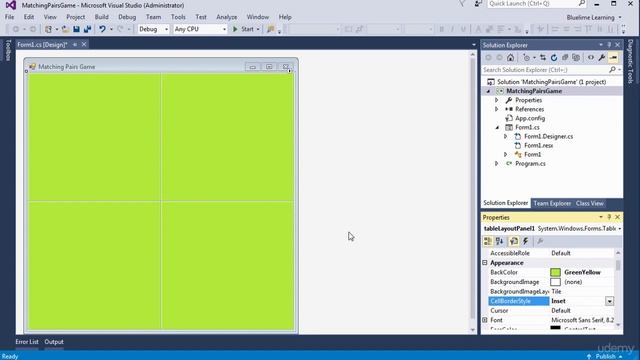Image resolution: width=640 pixels, height=360 pixels.
Task: Show Properties page button in Properties panel
Action: tap(514, 241)
